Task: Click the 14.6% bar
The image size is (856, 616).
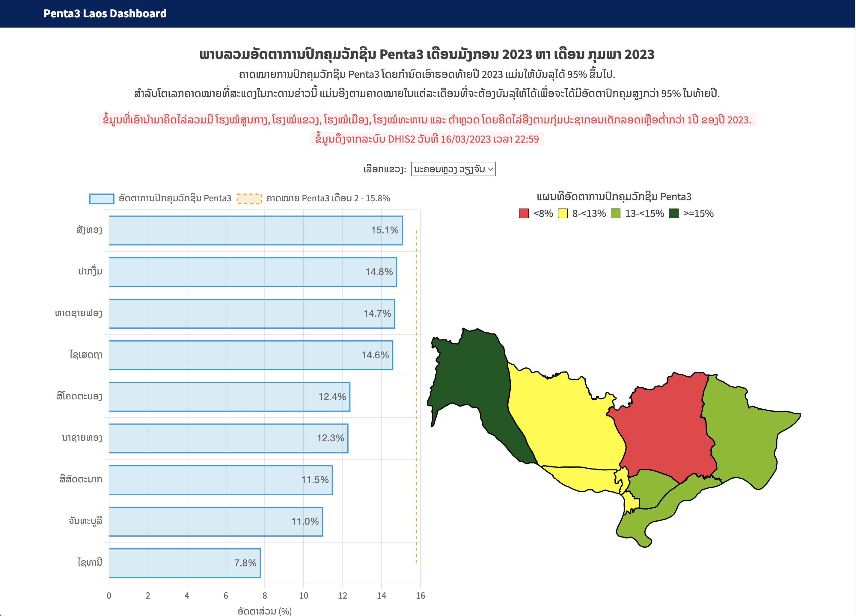Action: [x=251, y=355]
